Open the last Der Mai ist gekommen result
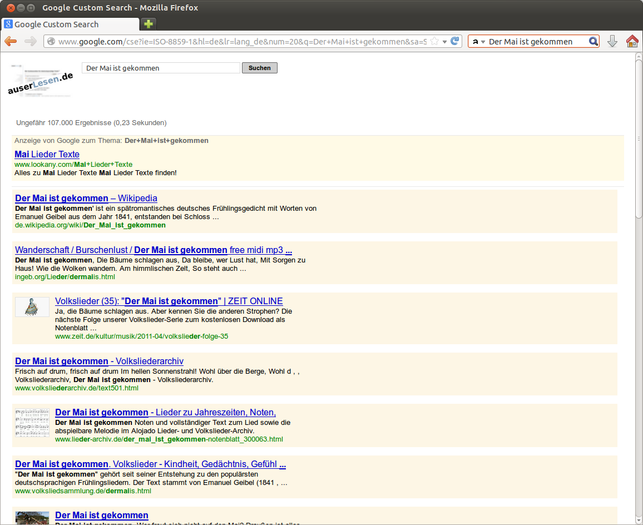This screenshot has width=643, height=525. tap(102, 515)
